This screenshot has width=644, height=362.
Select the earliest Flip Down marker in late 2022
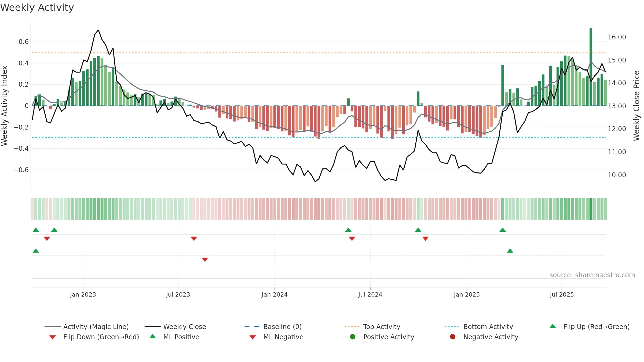coord(47,239)
